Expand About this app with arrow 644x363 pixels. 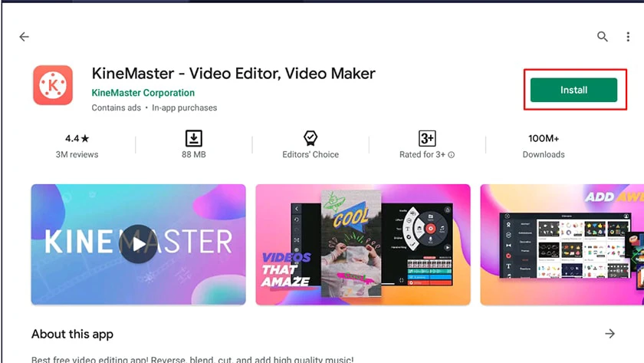610,334
